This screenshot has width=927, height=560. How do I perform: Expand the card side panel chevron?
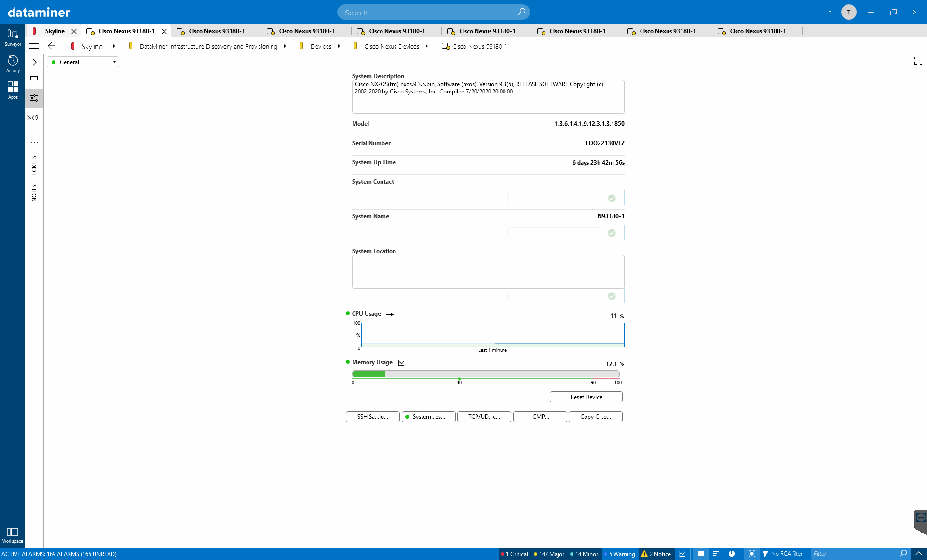(34, 62)
